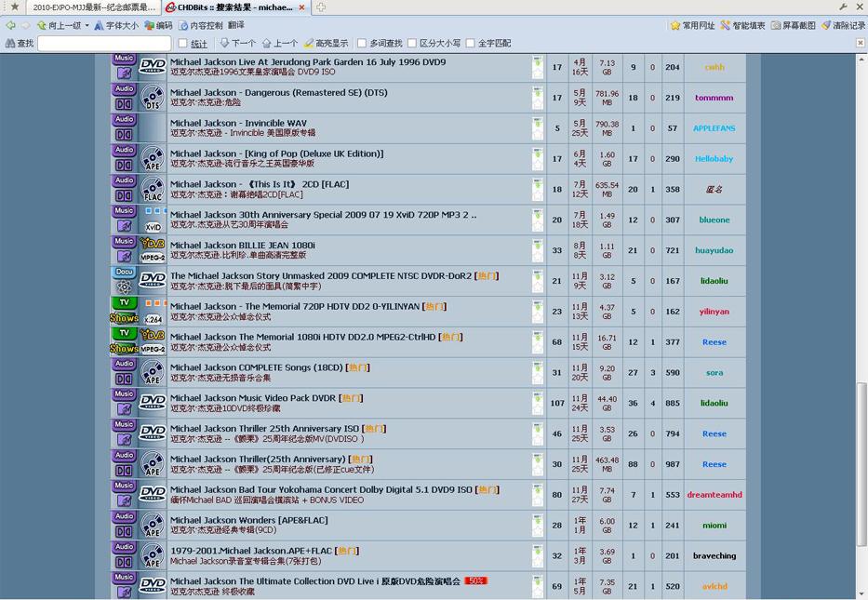Open Michael Jackson BILLIE JEAN 1080i link

(243, 246)
